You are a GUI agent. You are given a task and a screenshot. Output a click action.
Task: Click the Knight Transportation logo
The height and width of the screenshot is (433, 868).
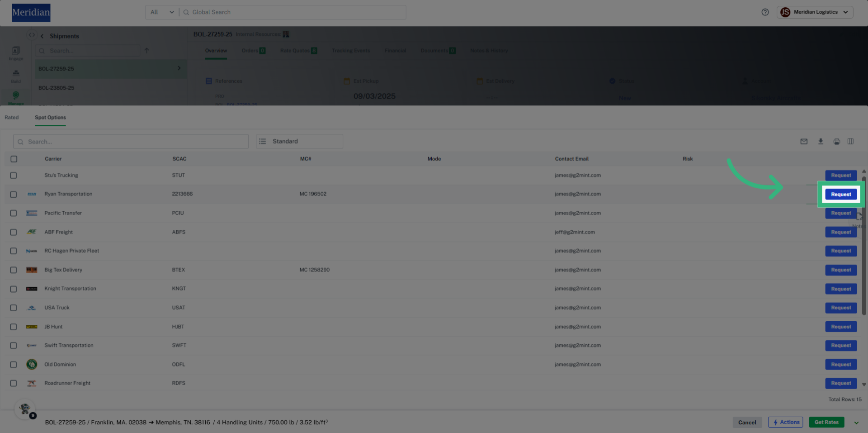pos(32,289)
